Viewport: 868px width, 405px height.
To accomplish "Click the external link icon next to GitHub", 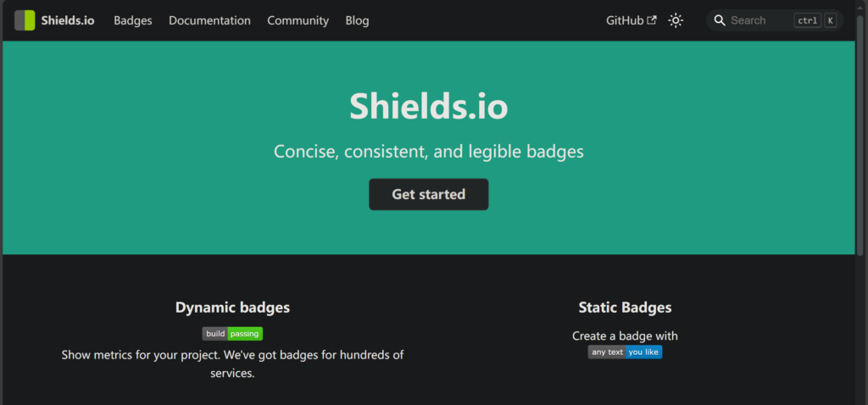I will (x=652, y=20).
